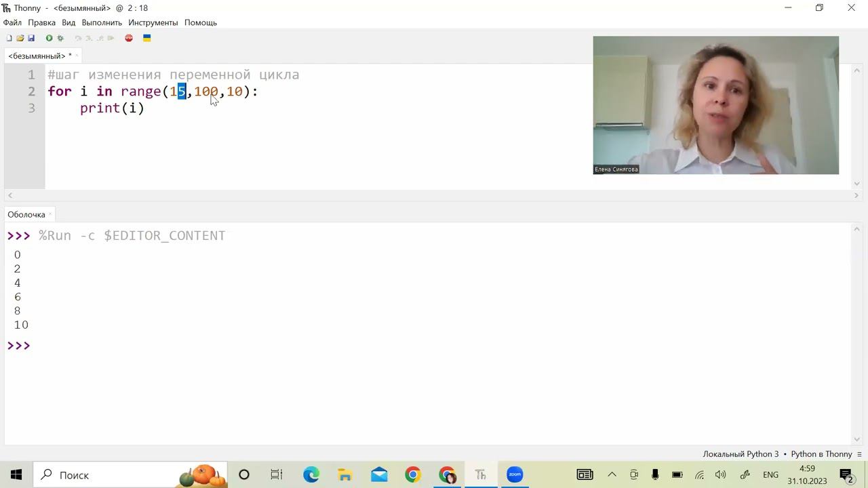Open the News and interests taskbar widget
The width and height of the screenshot is (868, 488).
point(585,474)
